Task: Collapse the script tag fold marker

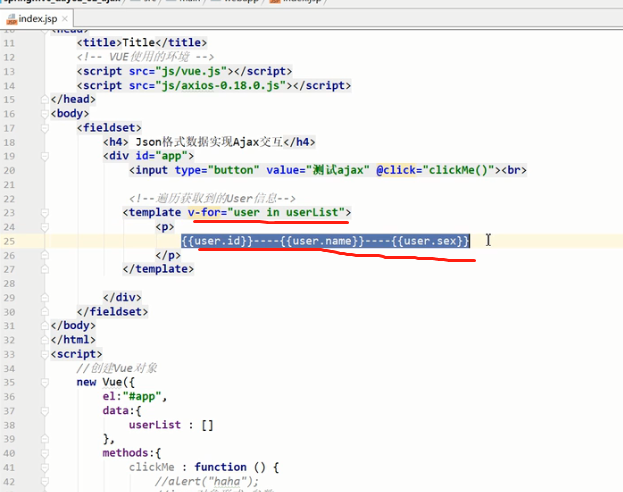Action: [x=45, y=354]
